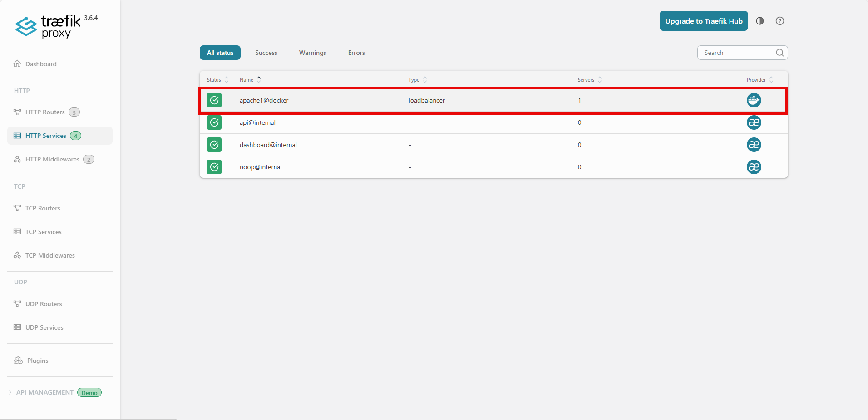The height and width of the screenshot is (420, 868).
Task: Click the green status icon for api@internal
Action: [x=214, y=122]
